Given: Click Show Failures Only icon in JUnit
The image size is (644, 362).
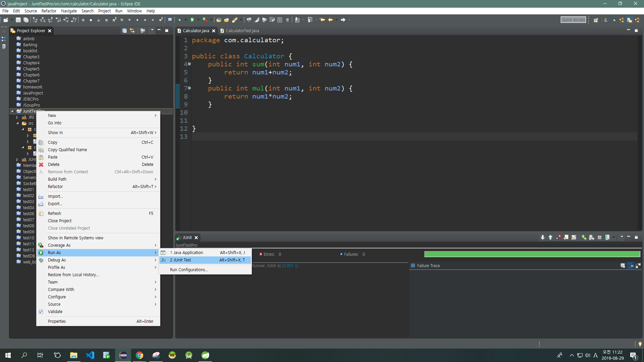Looking at the screenshot, I should pyautogui.click(x=558, y=237).
